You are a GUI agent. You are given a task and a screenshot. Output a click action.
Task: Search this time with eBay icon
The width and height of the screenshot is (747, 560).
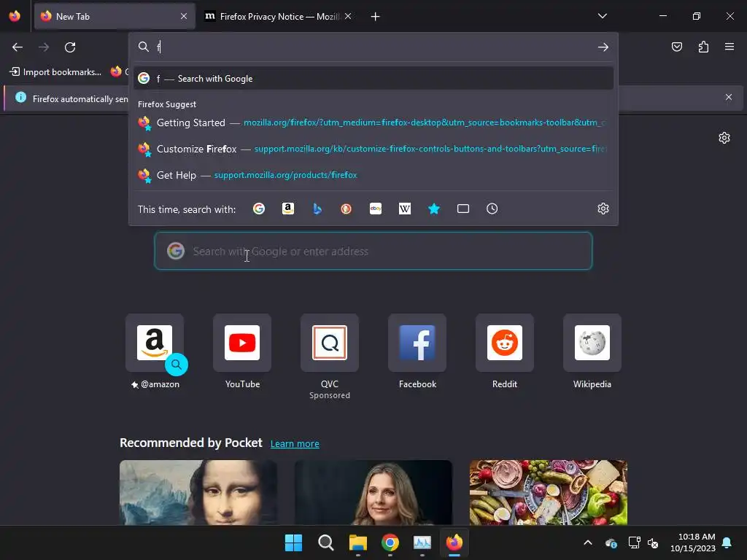[x=376, y=209]
